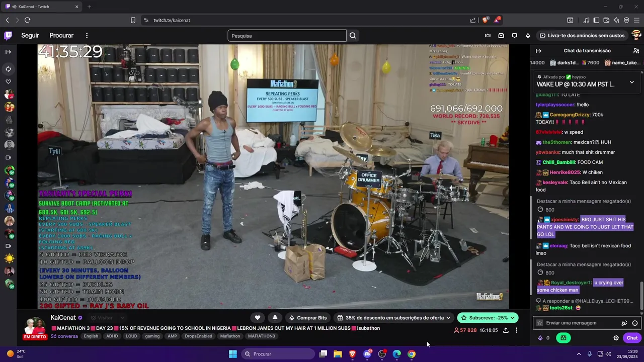This screenshot has width=644, height=362.
Task: Click into the Pesquisa search box
Action: pos(287,36)
